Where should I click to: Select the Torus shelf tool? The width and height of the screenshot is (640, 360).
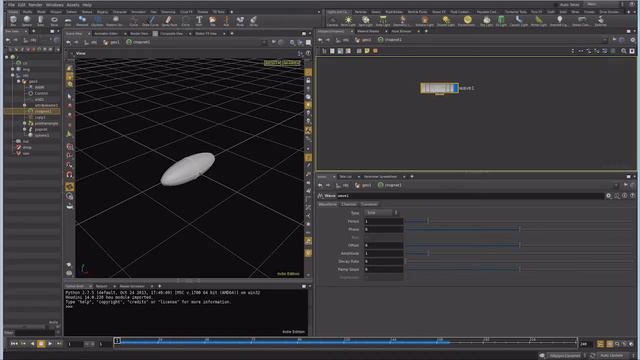54,21
